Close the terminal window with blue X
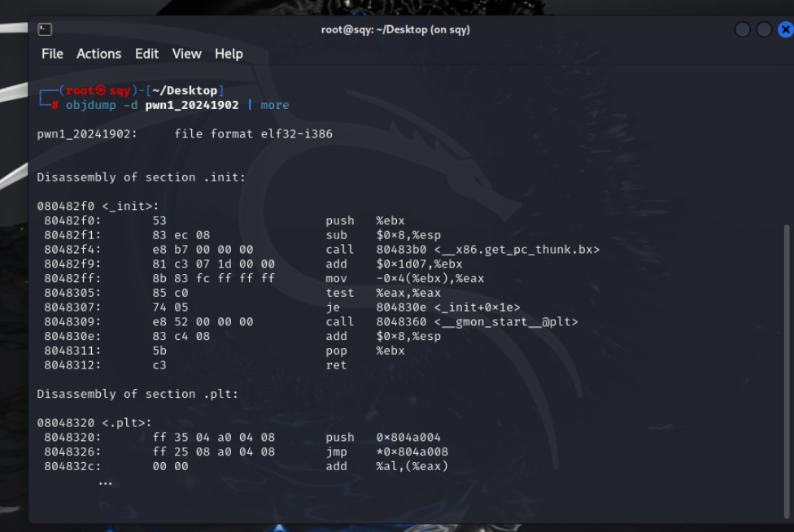 [785, 30]
